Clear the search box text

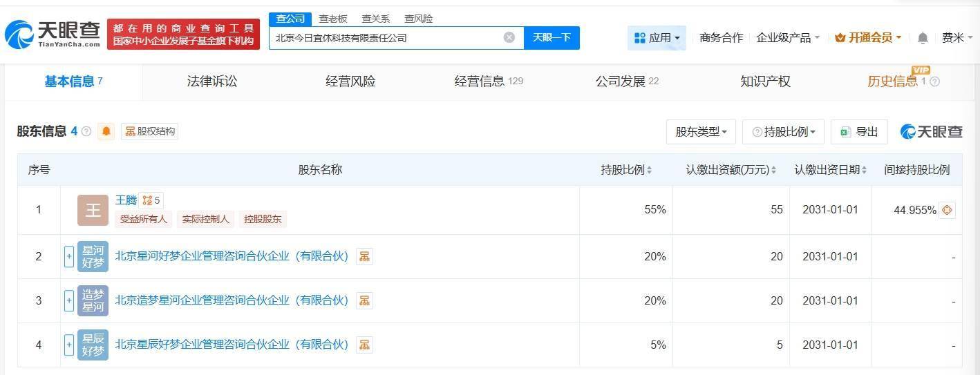(509, 37)
